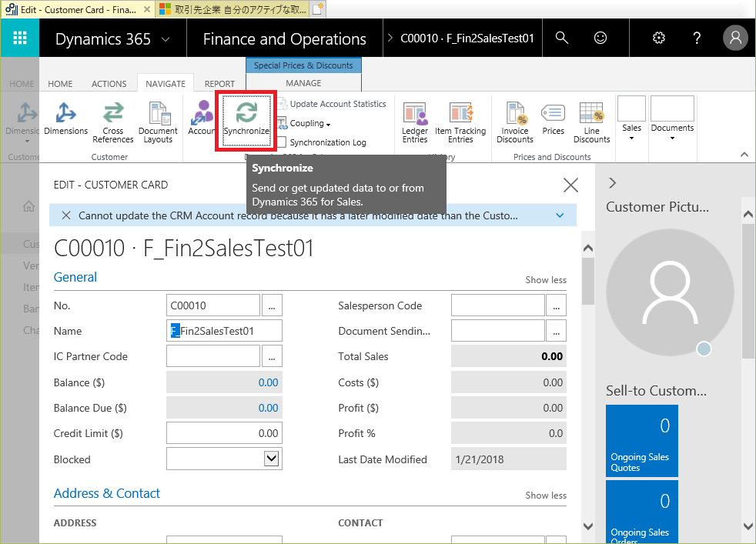The height and width of the screenshot is (544, 756).
Task: Open Ledger Entries
Action: pyautogui.click(x=415, y=122)
